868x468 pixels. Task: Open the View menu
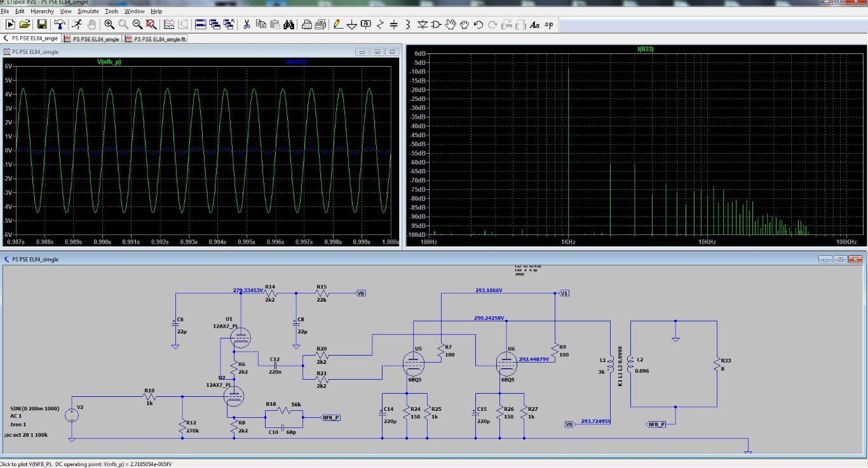[66, 11]
